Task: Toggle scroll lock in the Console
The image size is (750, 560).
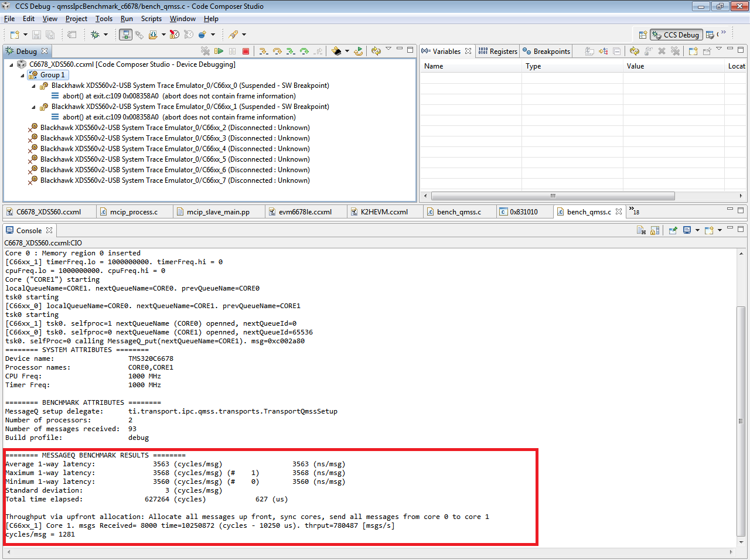Action: point(654,230)
